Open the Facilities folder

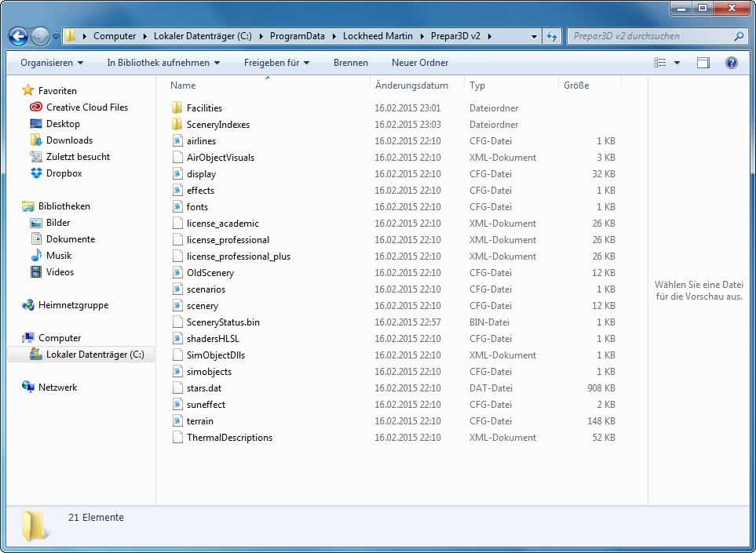[204, 108]
